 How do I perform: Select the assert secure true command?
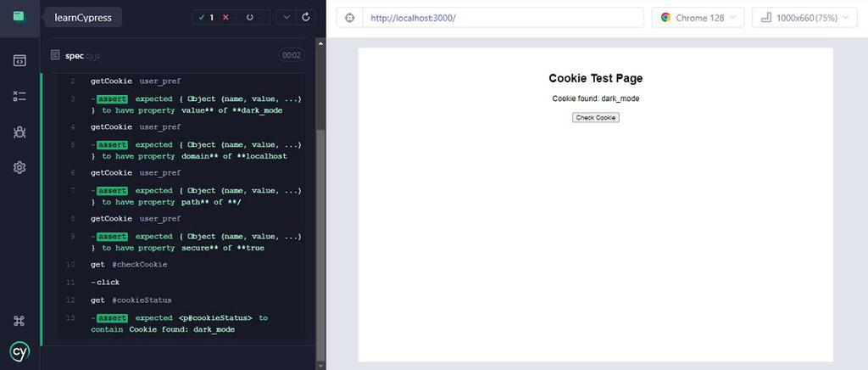coord(182,242)
